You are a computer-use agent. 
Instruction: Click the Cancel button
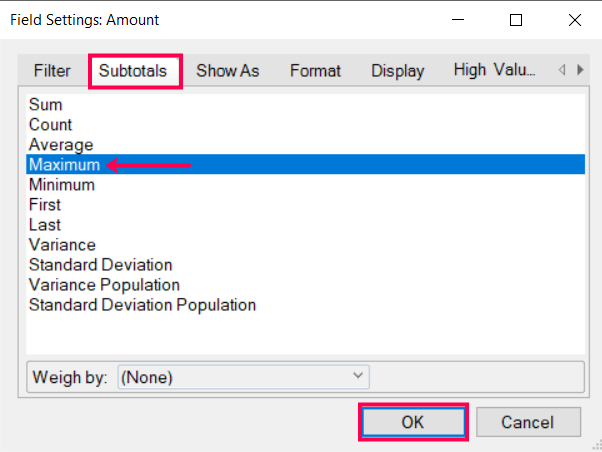tap(528, 422)
